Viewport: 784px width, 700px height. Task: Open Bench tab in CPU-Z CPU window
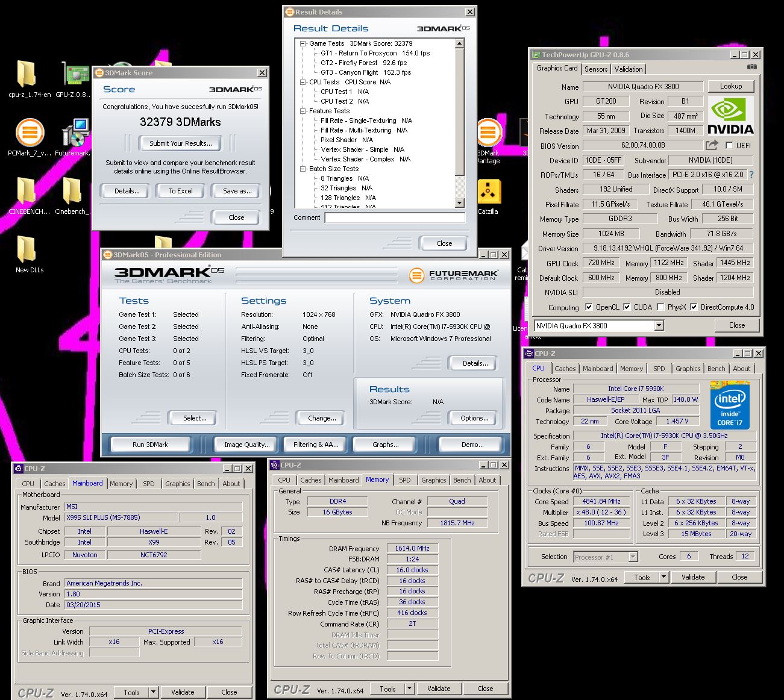(x=716, y=369)
